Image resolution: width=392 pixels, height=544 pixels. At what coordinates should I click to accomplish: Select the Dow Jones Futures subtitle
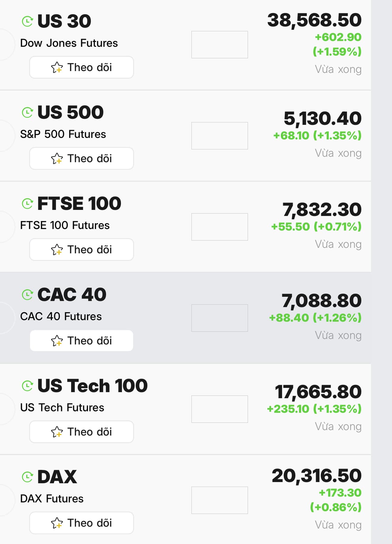pos(69,43)
